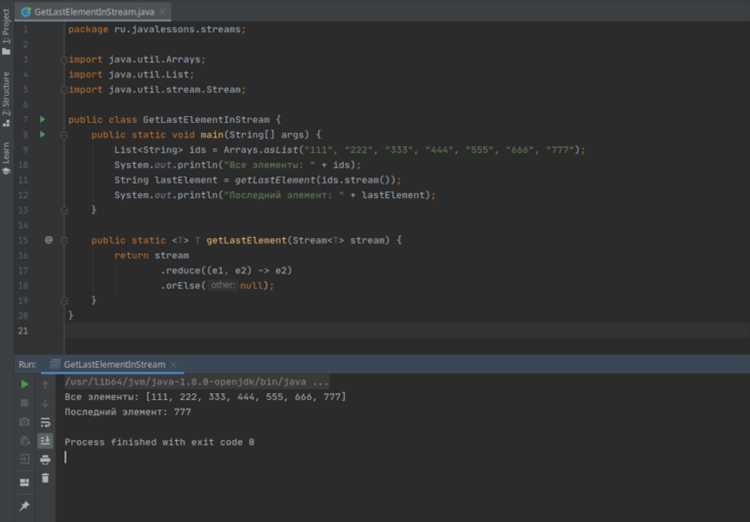Clear console with the trash icon
Viewport: 750px width, 522px height.
[x=45, y=478]
